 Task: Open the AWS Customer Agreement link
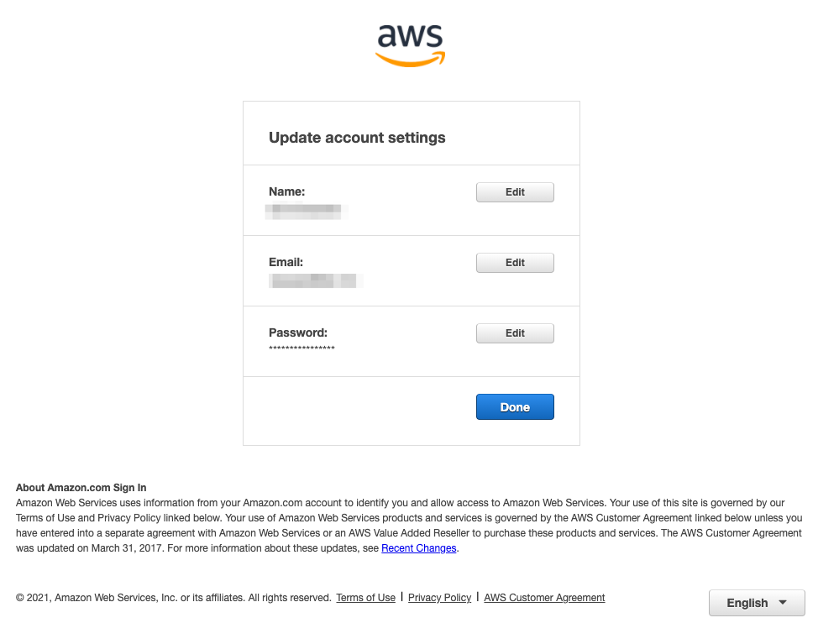tap(544, 598)
